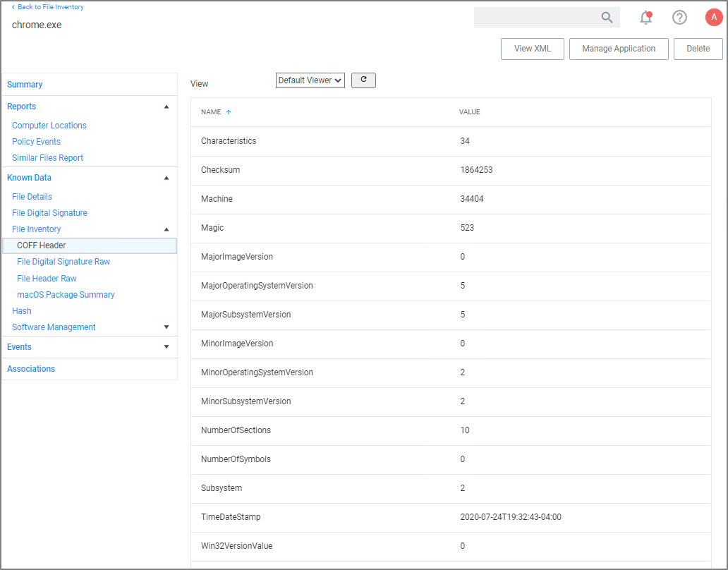The height and width of the screenshot is (570, 728).
Task: Select File Header Raw in sidebar
Action: coord(47,279)
